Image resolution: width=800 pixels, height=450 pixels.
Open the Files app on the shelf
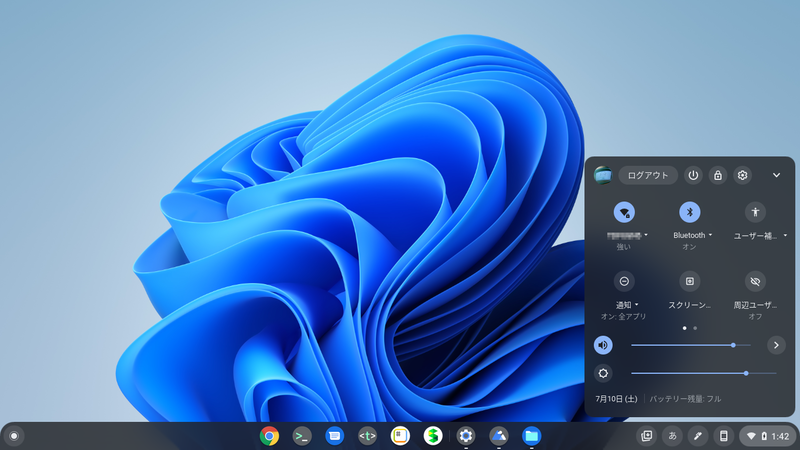pos(531,436)
